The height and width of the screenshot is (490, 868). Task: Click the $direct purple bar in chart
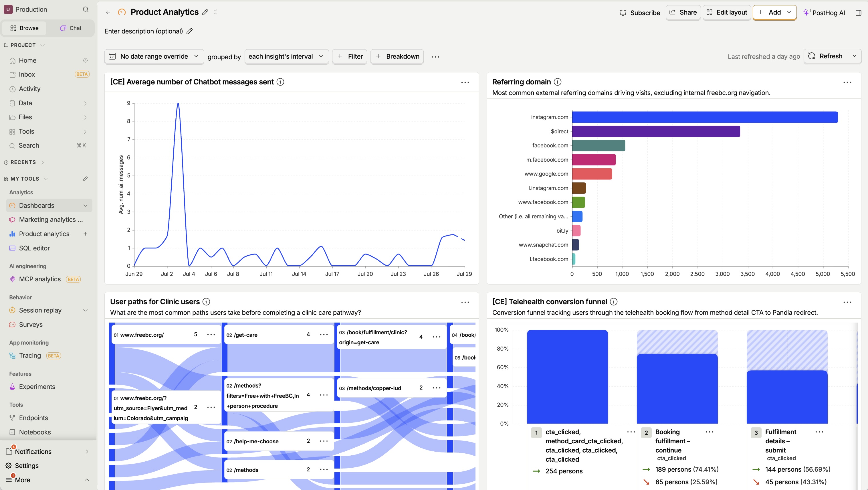click(656, 131)
